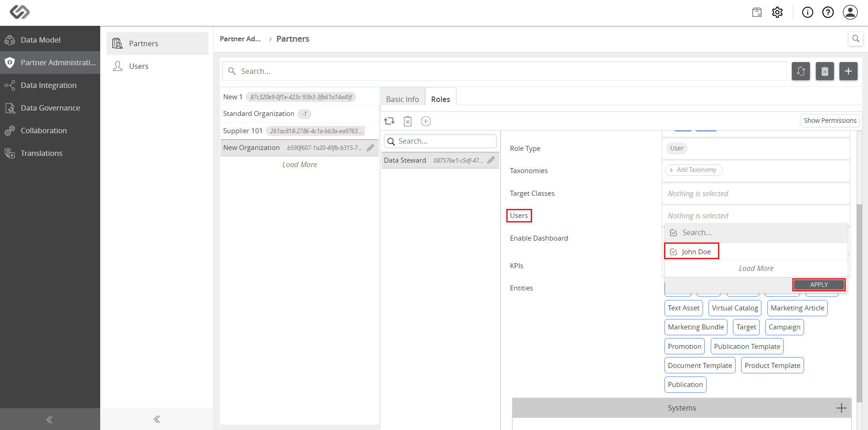Click the APPLY button
This screenshot has height=430, width=868.
tap(819, 285)
